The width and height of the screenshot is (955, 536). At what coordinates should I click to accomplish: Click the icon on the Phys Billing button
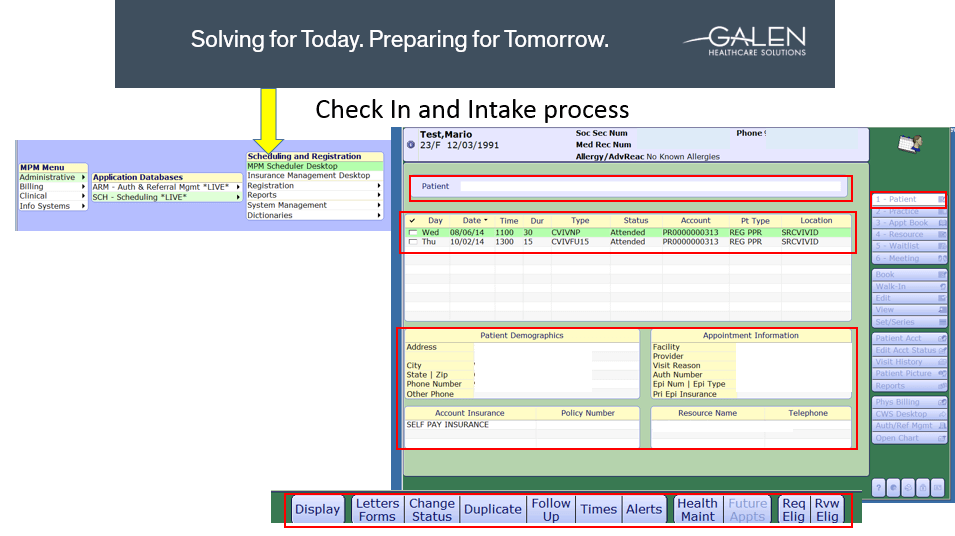941,402
